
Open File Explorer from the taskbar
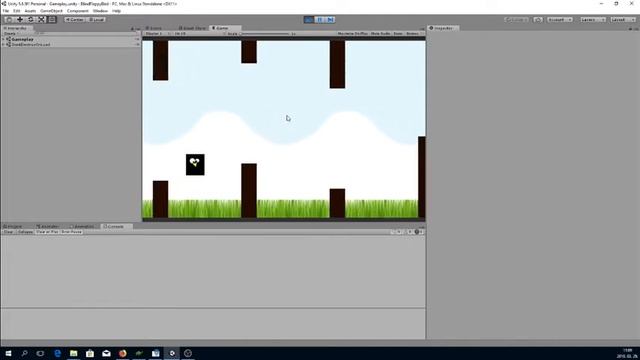[x=73, y=353]
